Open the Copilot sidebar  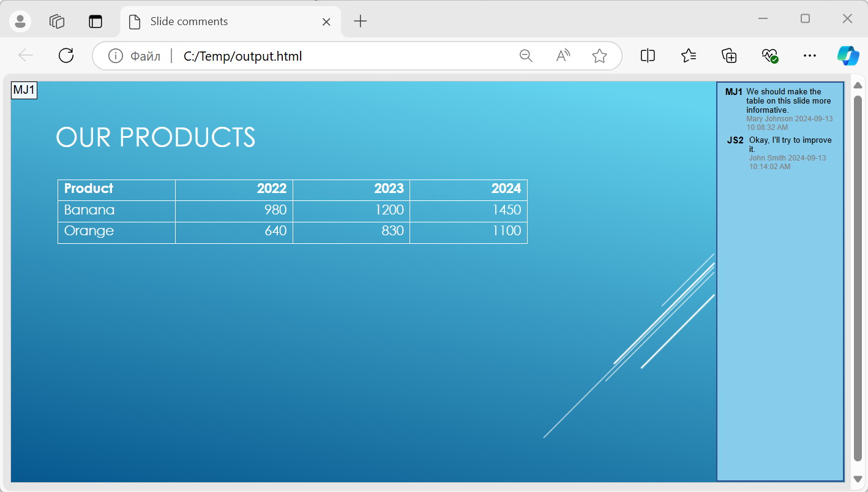point(848,56)
